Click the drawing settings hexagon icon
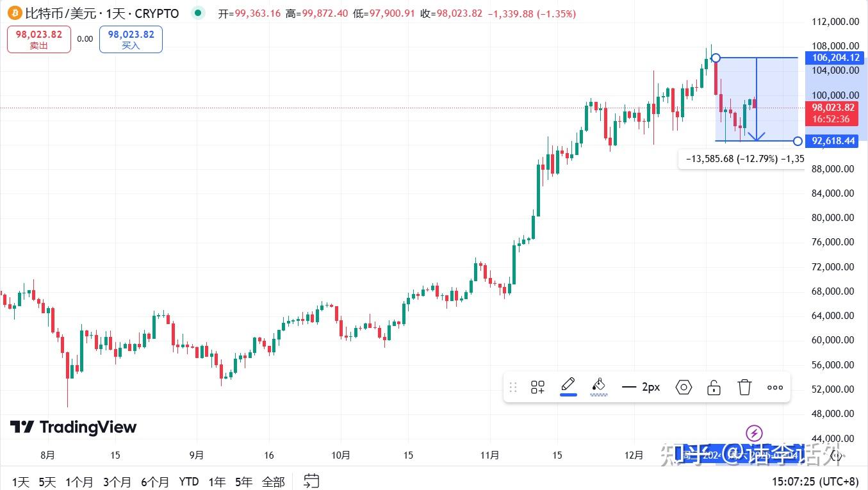Screen dimensions: 868x490 [x=684, y=387]
